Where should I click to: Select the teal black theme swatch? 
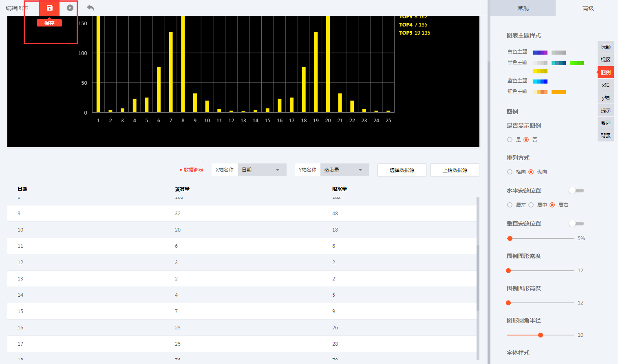coord(558,63)
